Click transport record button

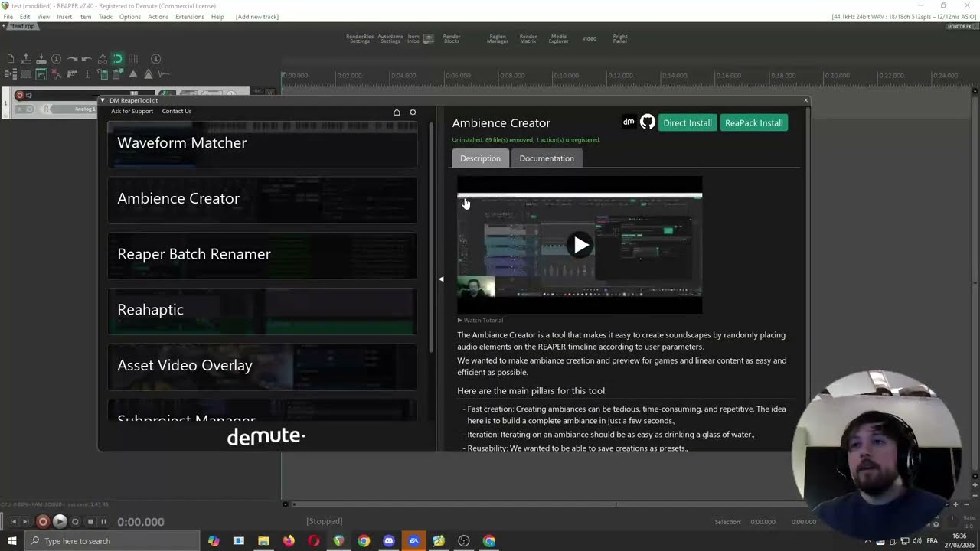tap(43, 522)
